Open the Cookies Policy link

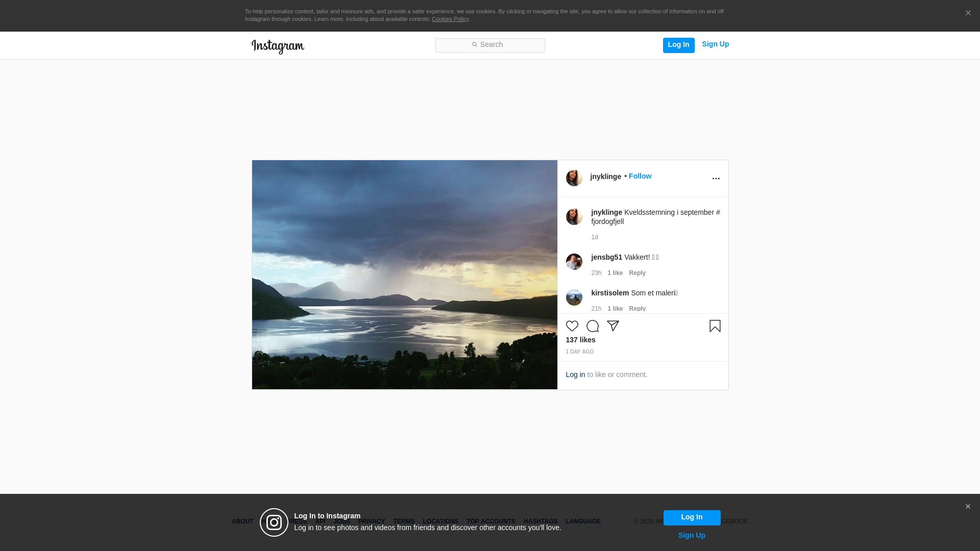(450, 19)
